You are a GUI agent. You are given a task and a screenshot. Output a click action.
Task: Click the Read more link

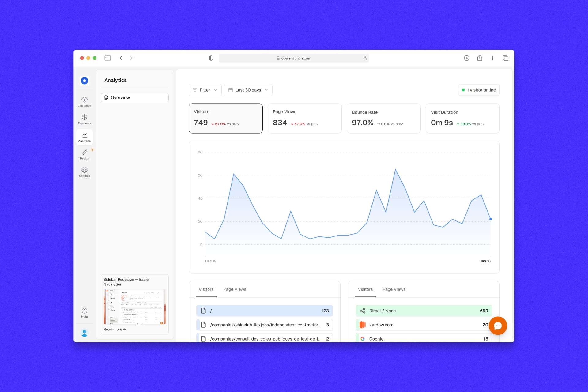coord(115,330)
